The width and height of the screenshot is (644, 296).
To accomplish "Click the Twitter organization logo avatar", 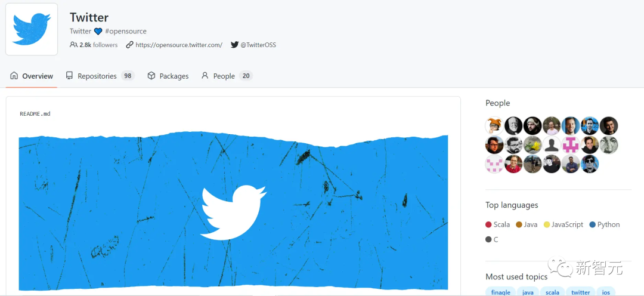I will click(x=32, y=29).
